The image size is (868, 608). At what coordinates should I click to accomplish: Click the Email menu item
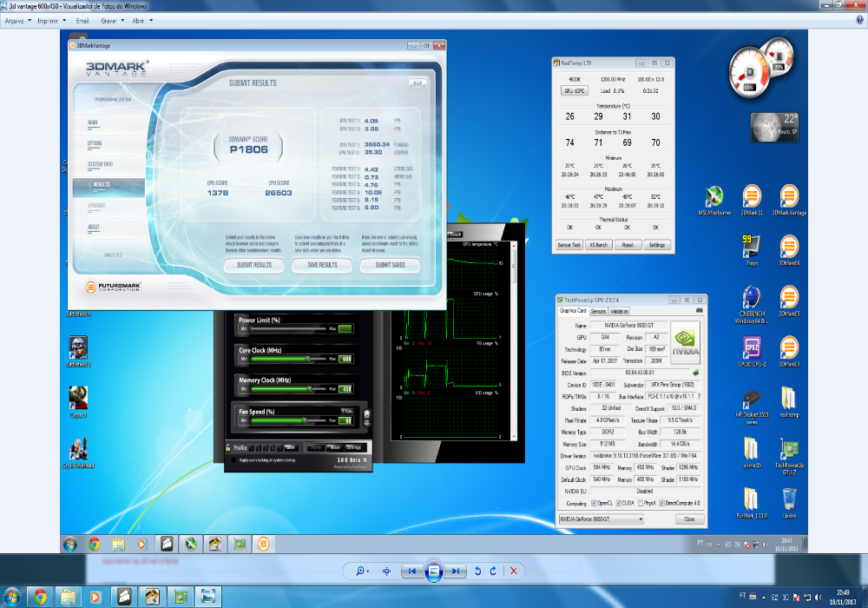(82, 21)
